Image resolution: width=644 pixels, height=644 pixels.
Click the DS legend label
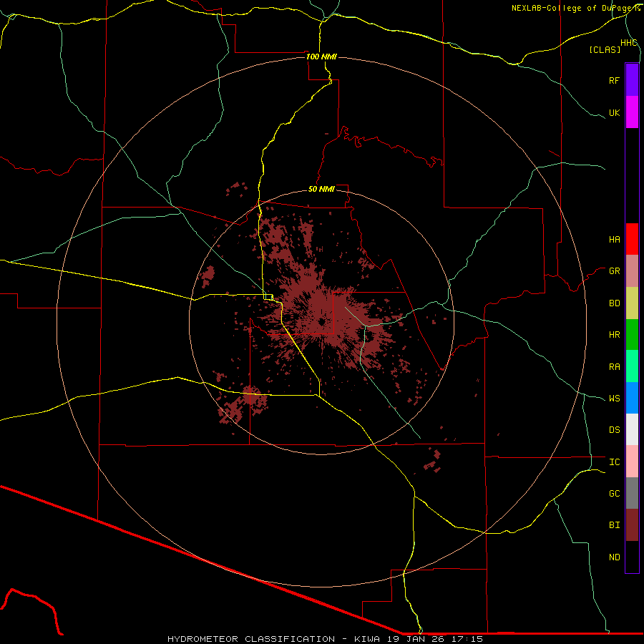coord(614,430)
